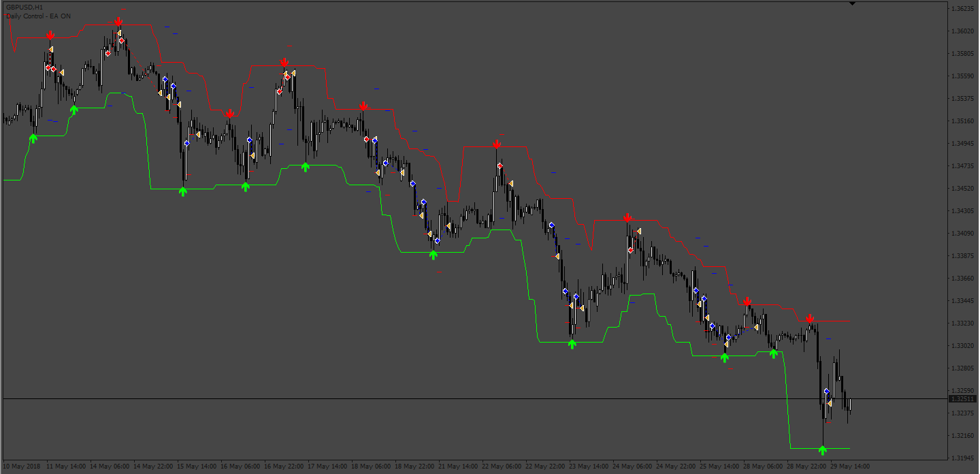Click the '22 May 06:00' time label

[502, 467]
